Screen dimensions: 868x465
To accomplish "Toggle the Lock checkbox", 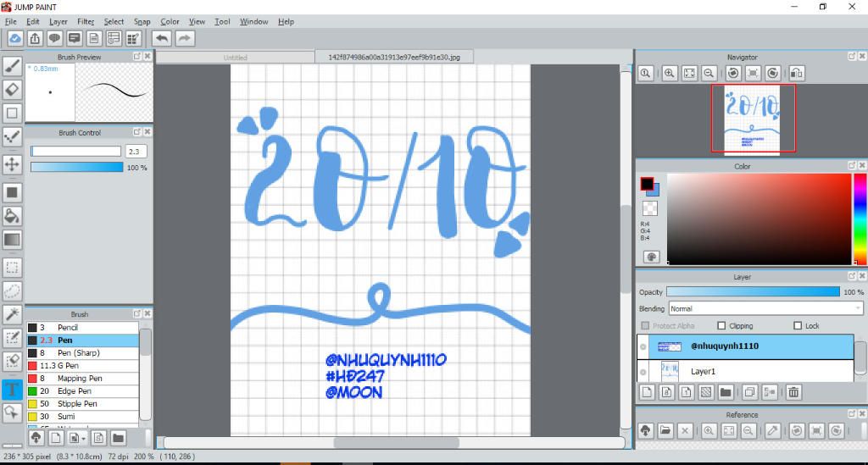I will point(798,325).
